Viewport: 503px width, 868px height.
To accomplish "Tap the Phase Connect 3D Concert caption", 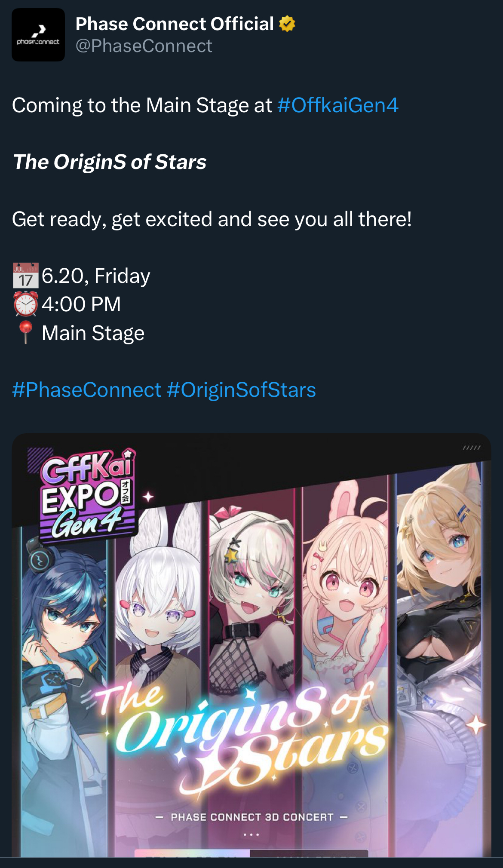I will click(x=252, y=817).
